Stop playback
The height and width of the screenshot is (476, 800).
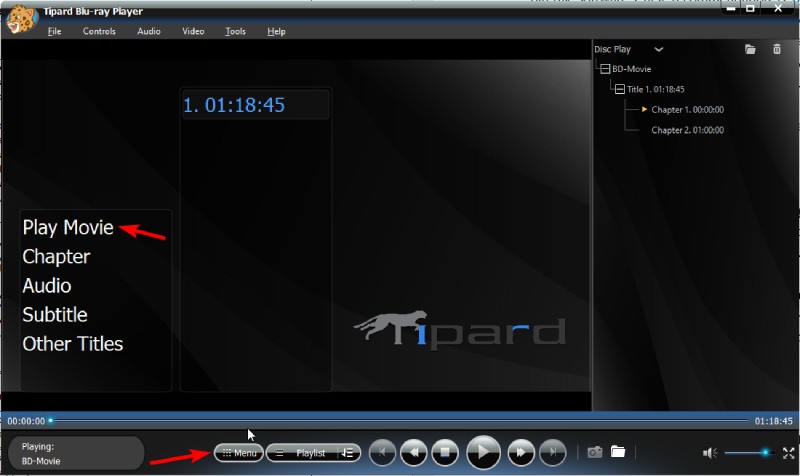445,452
